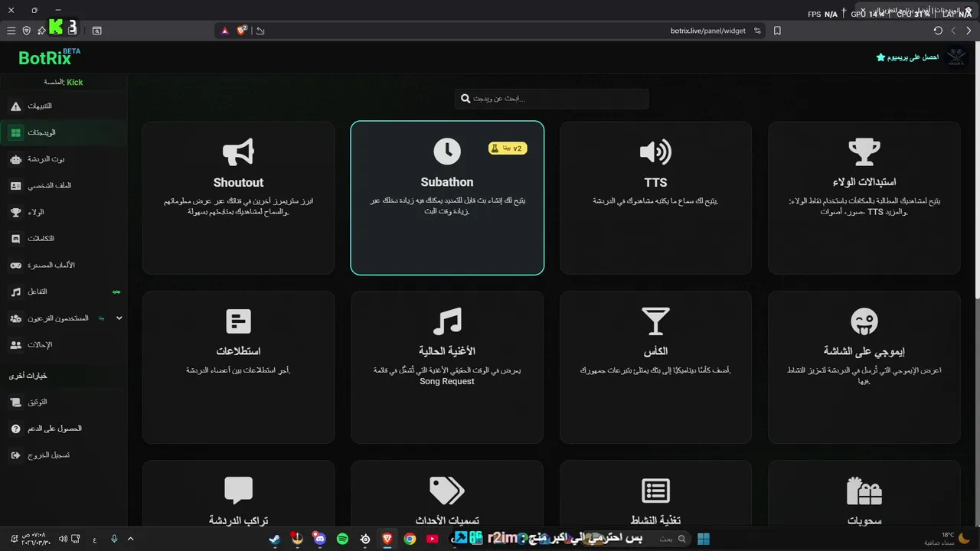Click the chat overlay speech bubble icon
The height and width of the screenshot is (551, 980).
[238, 491]
